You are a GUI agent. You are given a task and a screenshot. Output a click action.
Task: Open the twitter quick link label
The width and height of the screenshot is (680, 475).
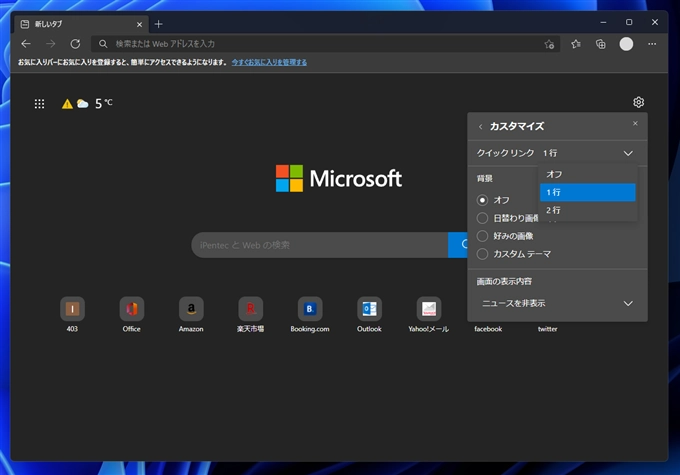pos(547,329)
